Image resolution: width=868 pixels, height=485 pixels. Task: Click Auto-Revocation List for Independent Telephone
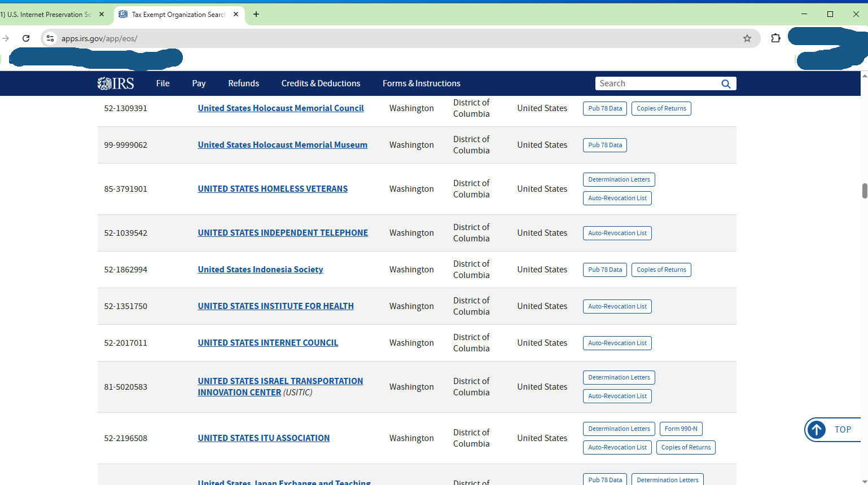(x=617, y=233)
